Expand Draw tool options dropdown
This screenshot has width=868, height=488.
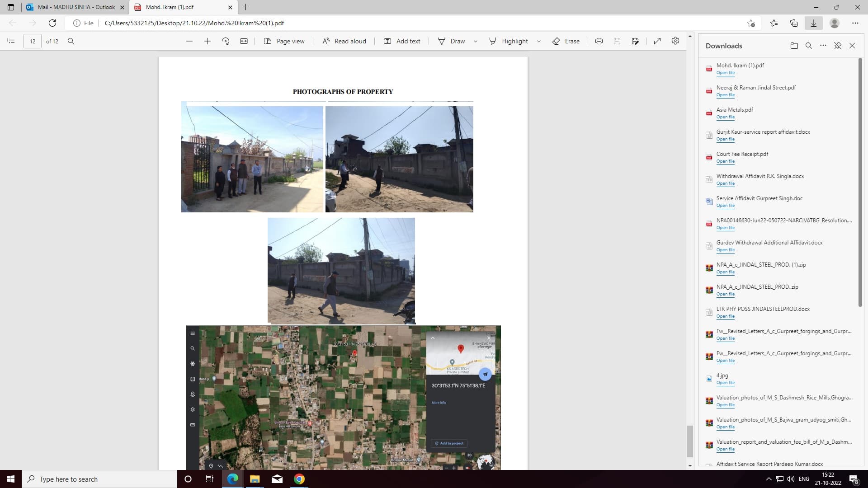(x=476, y=41)
